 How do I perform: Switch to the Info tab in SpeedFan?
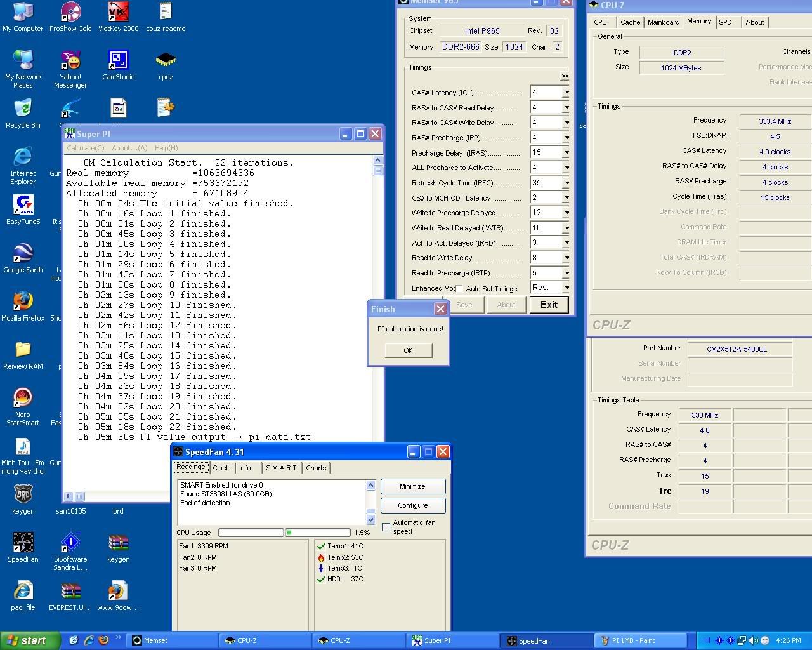coord(245,468)
